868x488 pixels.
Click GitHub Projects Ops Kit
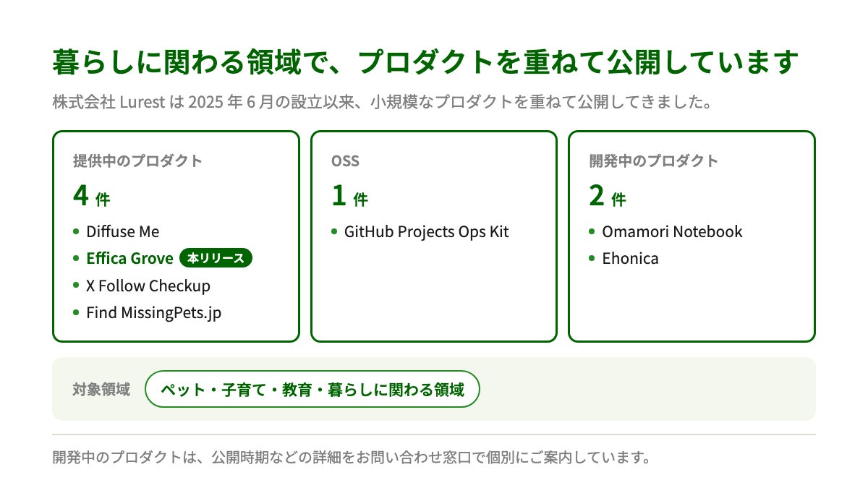pos(426,231)
